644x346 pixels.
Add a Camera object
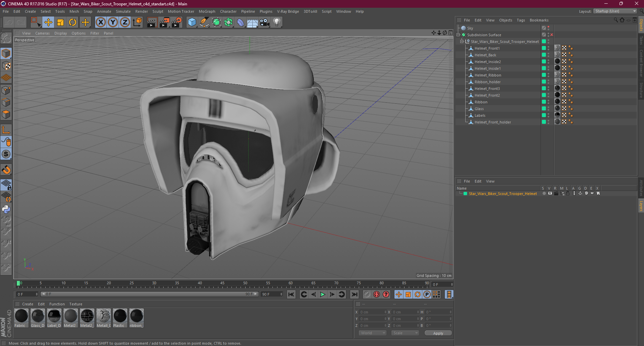[264, 22]
